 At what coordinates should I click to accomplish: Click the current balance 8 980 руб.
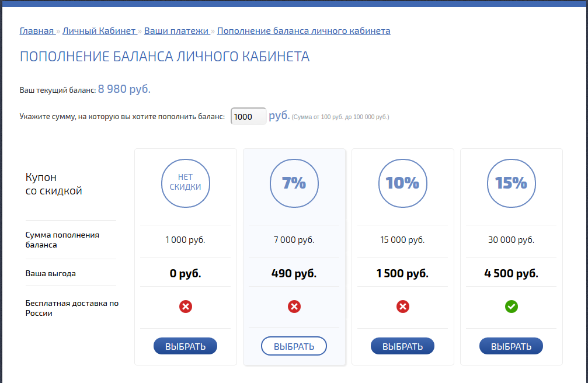(x=124, y=89)
